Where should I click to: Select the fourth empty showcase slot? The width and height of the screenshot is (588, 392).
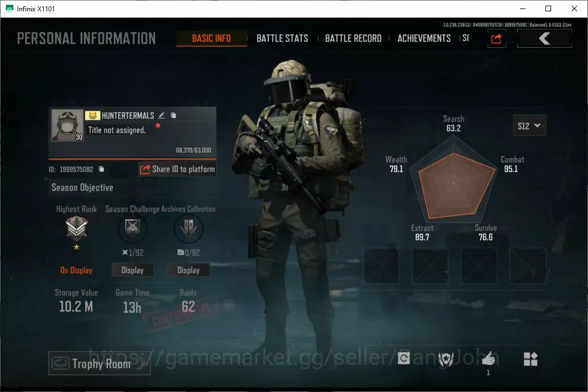click(528, 265)
